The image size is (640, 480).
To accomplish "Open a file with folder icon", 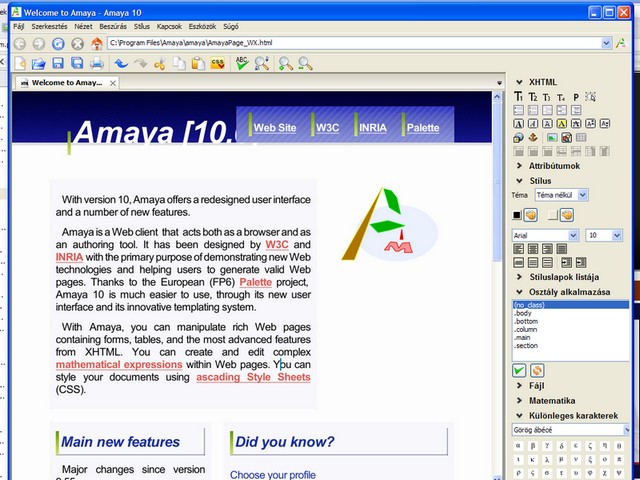I will 39,63.
